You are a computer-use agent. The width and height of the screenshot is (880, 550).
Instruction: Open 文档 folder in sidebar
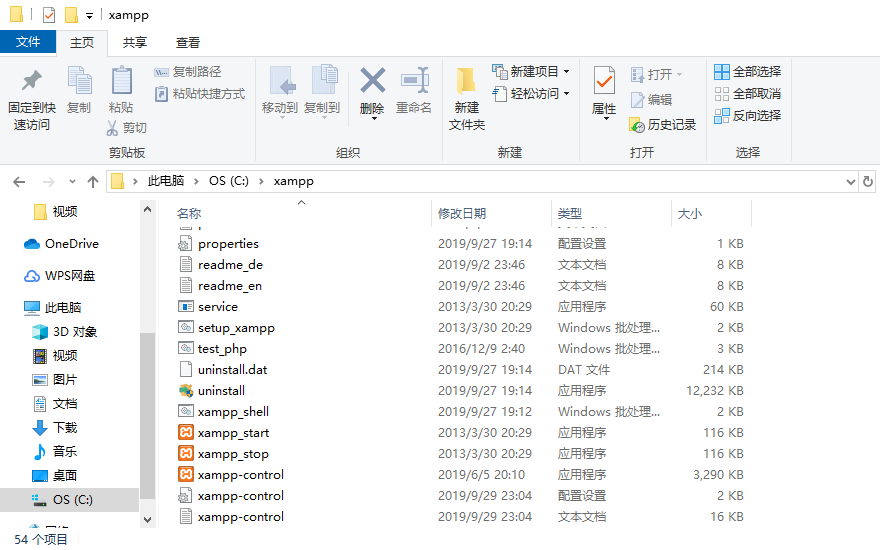55,404
